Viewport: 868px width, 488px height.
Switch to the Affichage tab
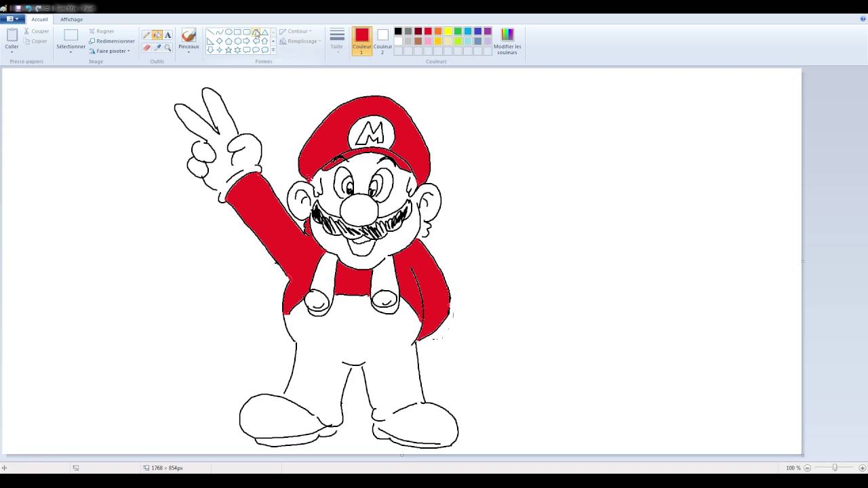click(71, 19)
